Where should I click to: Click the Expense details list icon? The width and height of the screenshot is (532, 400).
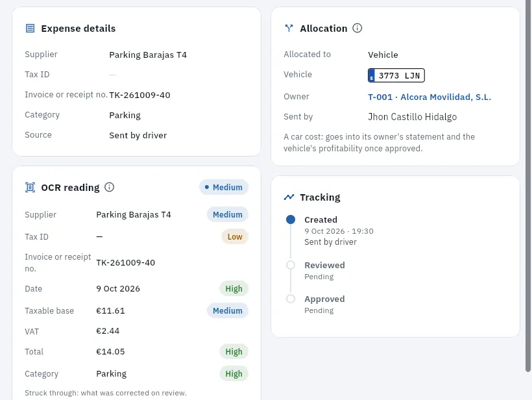[x=30, y=28]
